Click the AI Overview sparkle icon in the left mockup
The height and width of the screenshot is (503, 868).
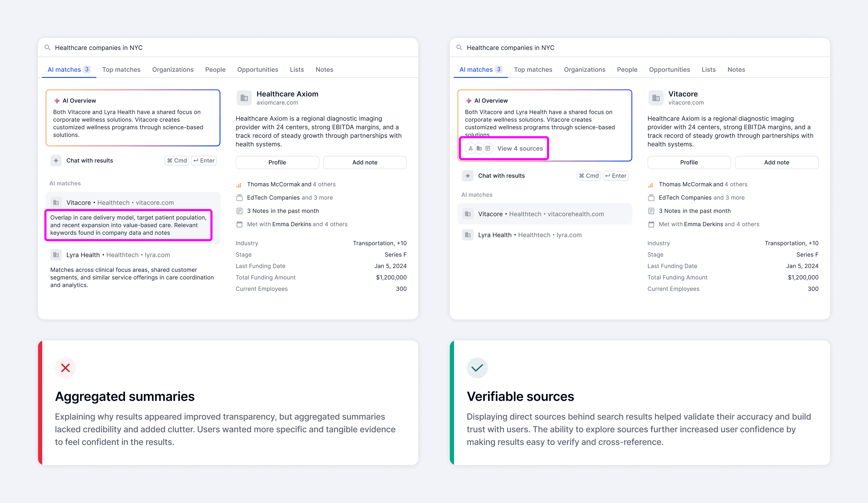point(57,101)
